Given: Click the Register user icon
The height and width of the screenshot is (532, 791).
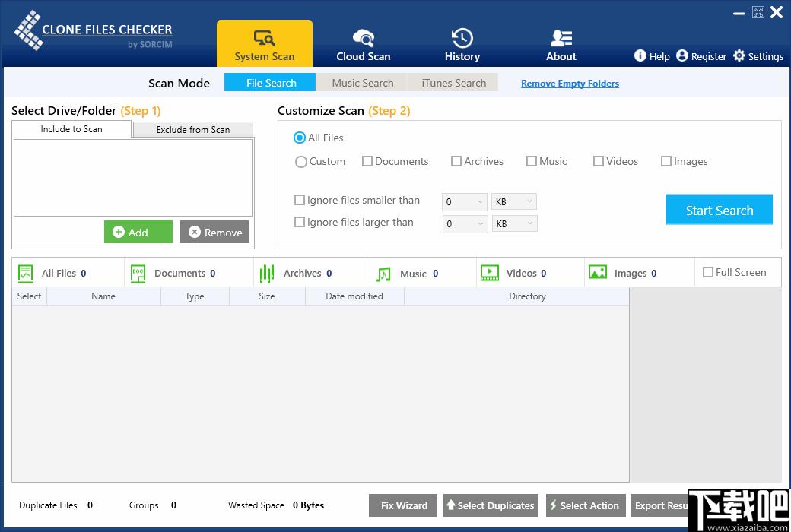Looking at the screenshot, I should click(682, 55).
